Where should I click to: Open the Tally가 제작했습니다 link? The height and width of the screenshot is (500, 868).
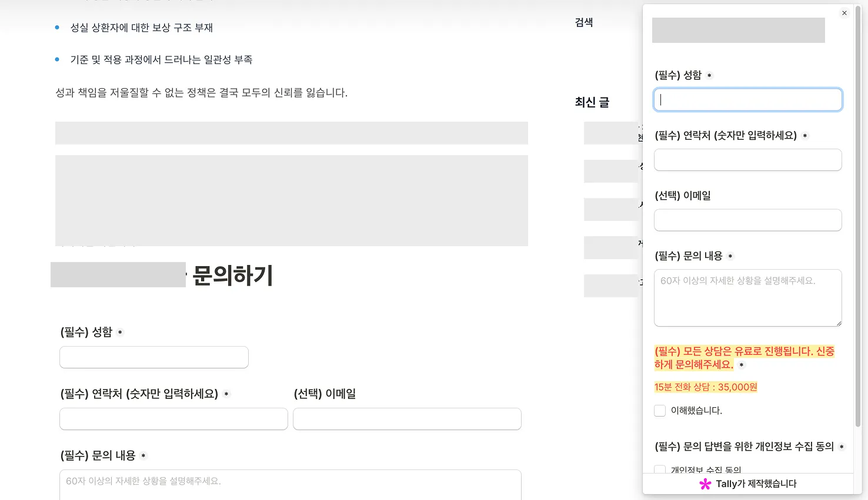click(x=756, y=484)
